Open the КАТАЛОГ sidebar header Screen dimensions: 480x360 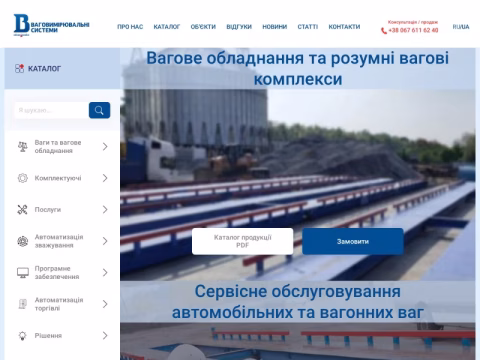62,68
